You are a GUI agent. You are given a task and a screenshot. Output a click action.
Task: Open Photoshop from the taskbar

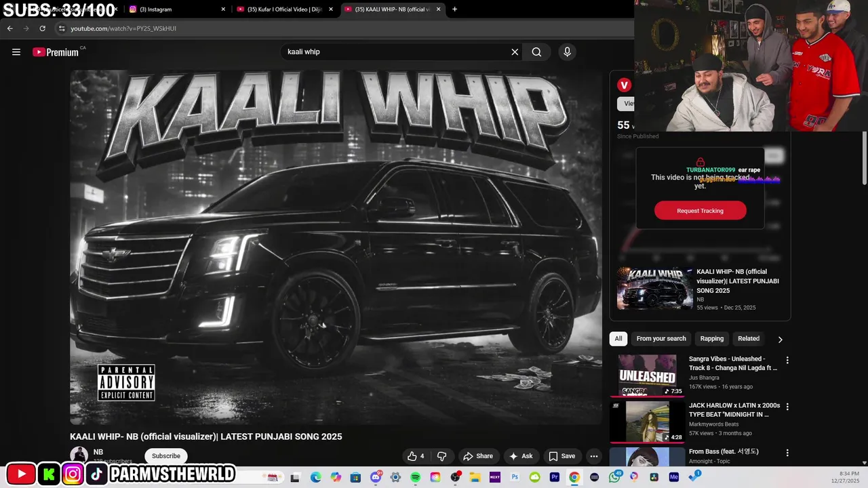(515, 477)
